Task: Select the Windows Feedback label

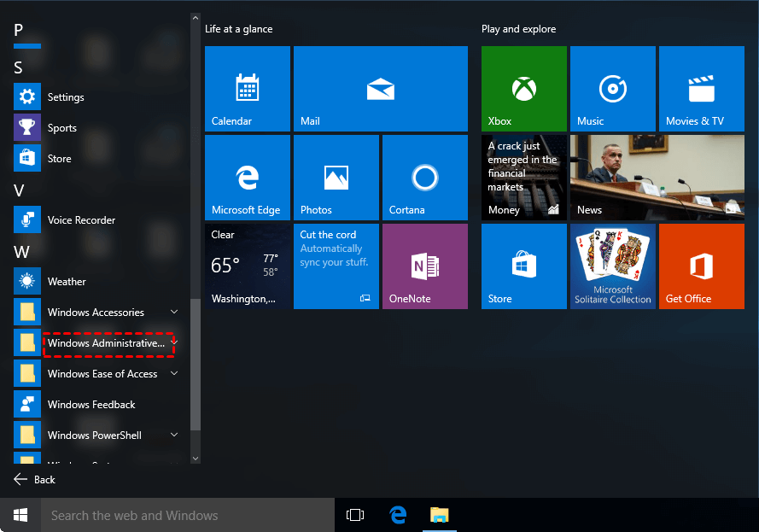Action: [x=91, y=404]
